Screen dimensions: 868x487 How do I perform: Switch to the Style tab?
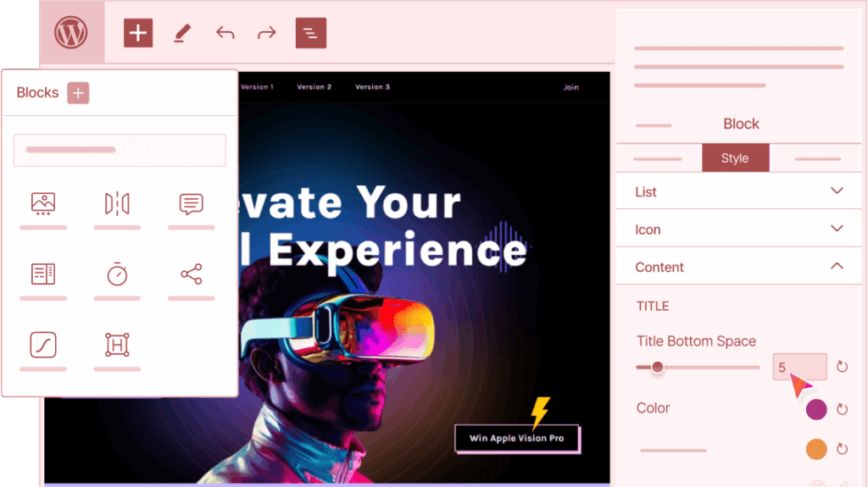tap(735, 158)
